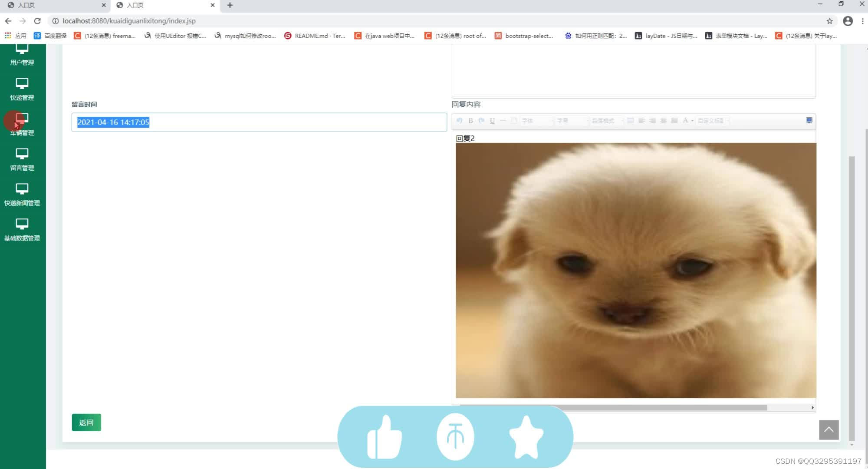Click the font color A icon
The width and height of the screenshot is (868, 469).
coord(685,121)
